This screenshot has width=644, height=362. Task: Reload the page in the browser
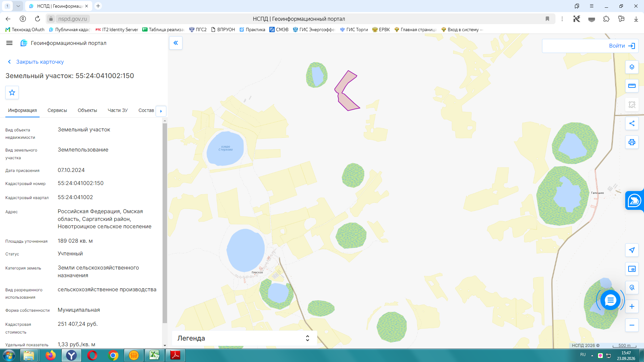(38, 19)
